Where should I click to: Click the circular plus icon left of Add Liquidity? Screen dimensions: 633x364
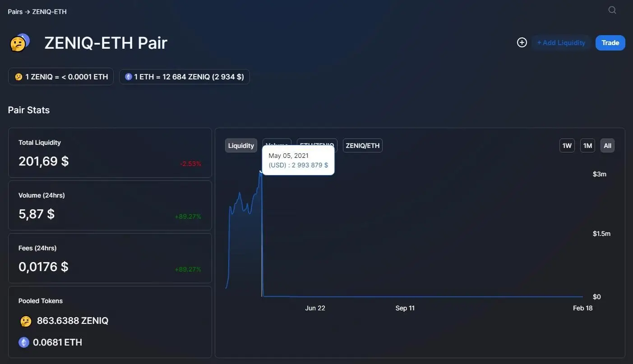click(522, 42)
